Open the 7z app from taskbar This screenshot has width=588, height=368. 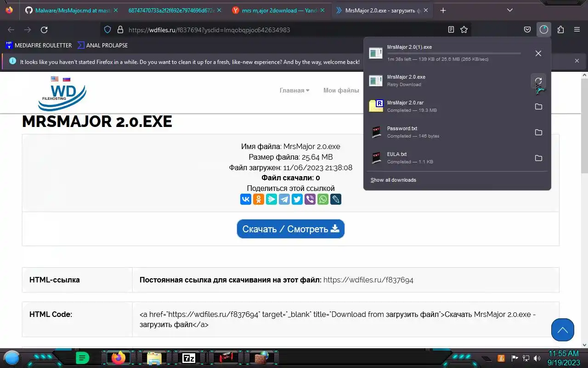click(x=189, y=357)
